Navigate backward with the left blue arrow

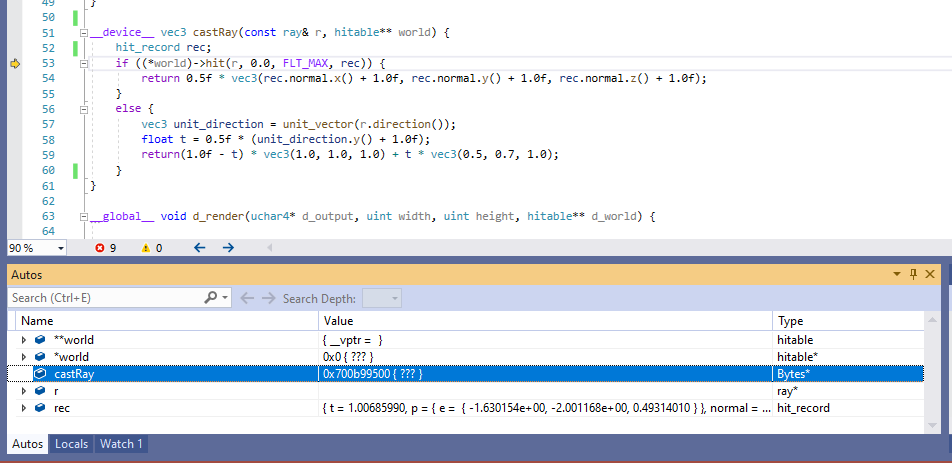tap(199, 248)
